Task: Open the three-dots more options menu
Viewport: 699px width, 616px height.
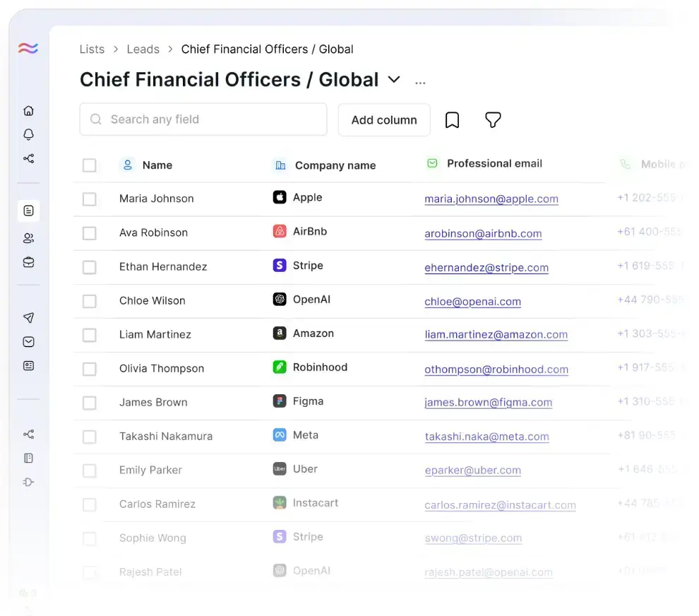Action: [x=420, y=83]
